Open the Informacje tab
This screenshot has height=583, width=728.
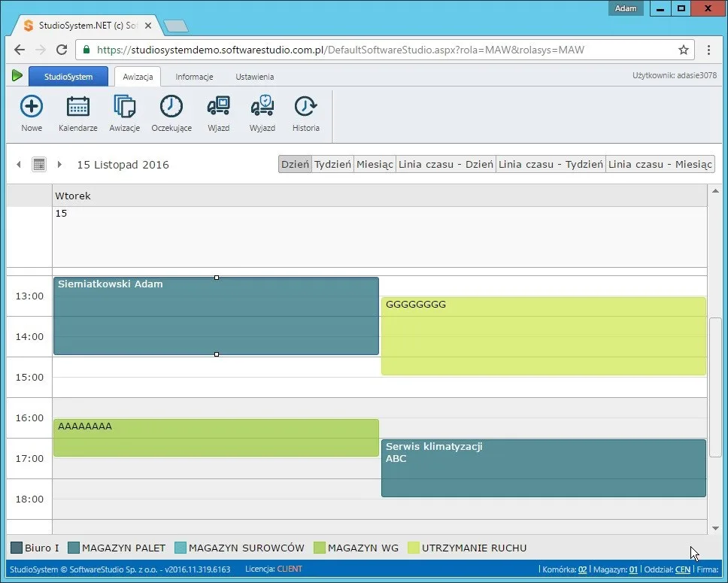point(194,77)
